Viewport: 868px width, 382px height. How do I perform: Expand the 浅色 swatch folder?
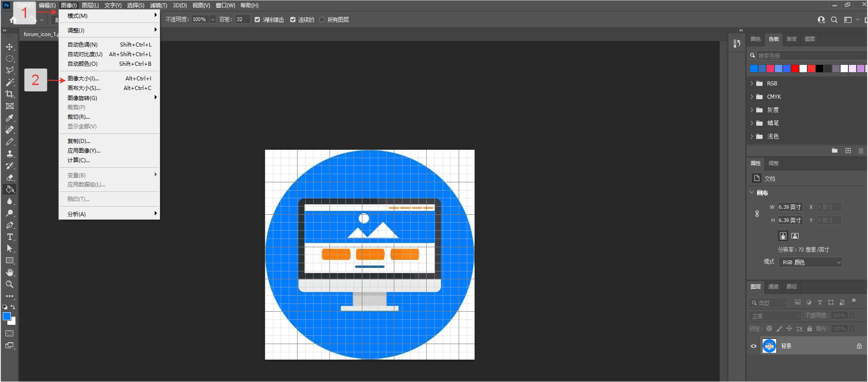pos(752,137)
